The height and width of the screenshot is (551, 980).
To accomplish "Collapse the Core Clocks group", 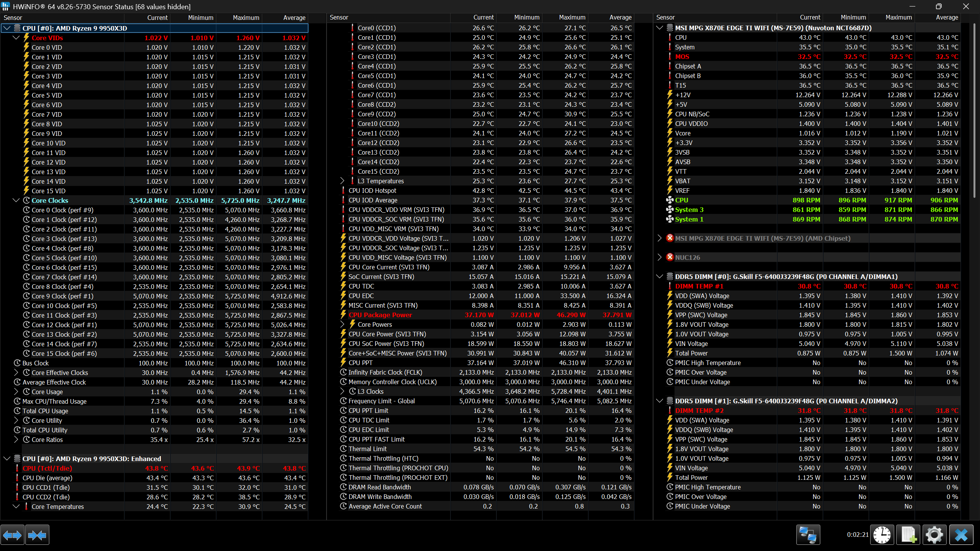I will click(16, 201).
